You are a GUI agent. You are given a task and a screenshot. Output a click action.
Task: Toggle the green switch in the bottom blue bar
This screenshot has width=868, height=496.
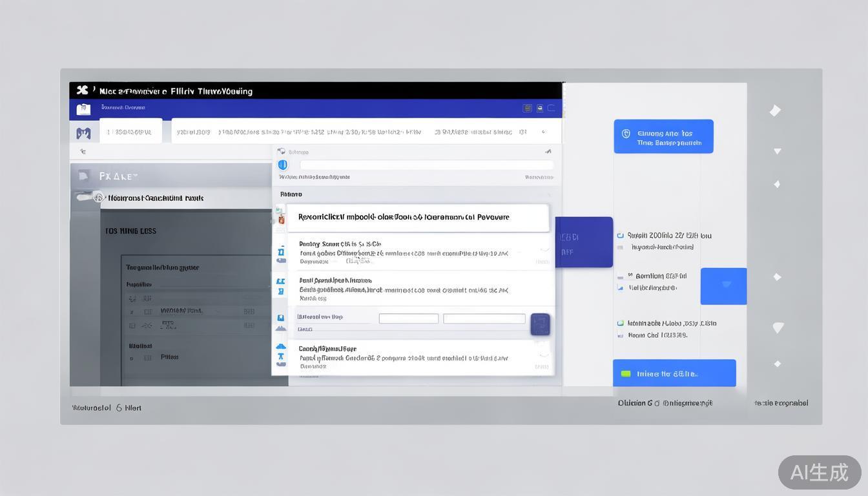pyautogui.click(x=625, y=374)
